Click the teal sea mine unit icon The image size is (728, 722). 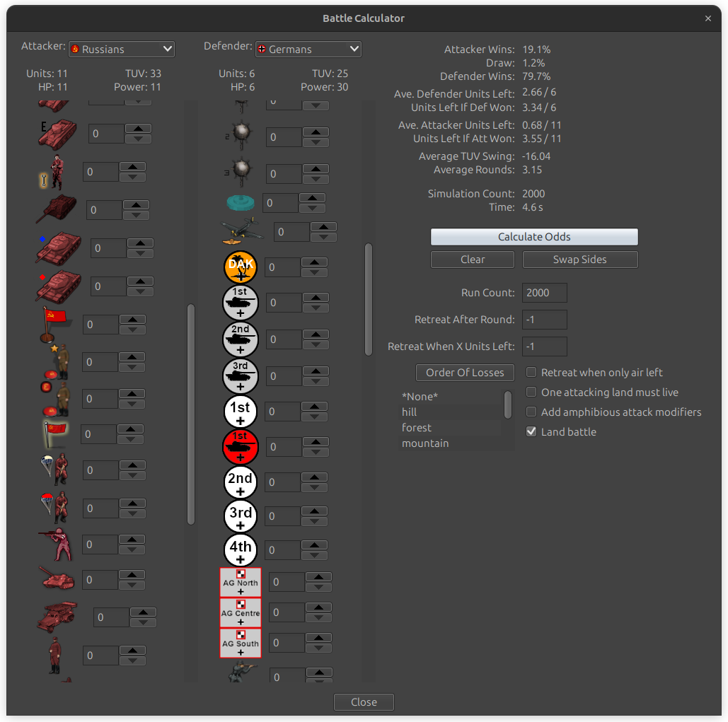242,202
